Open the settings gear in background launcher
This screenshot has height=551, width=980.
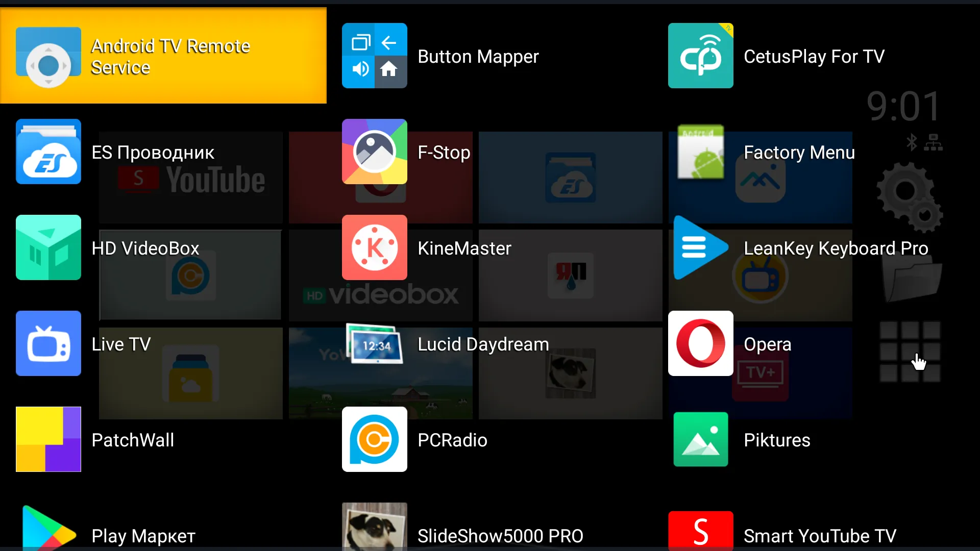click(x=910, y=197)
